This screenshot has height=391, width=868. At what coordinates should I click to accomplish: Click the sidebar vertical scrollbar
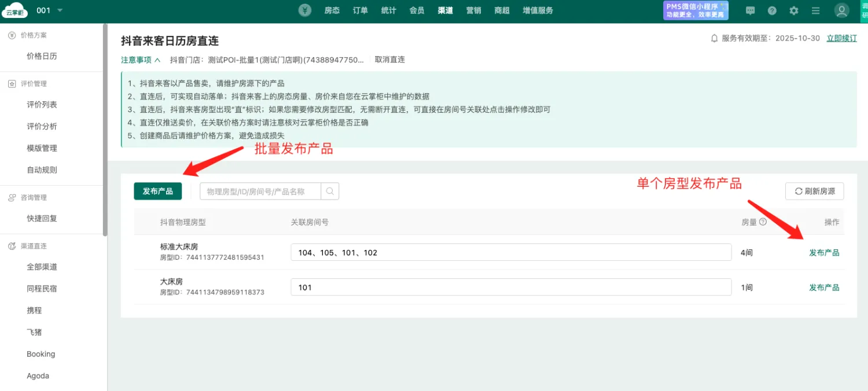(x=105, y=130)
